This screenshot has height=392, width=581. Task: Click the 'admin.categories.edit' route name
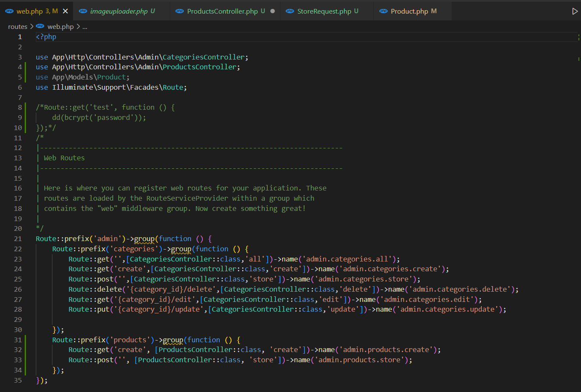(x=427, y=299)
